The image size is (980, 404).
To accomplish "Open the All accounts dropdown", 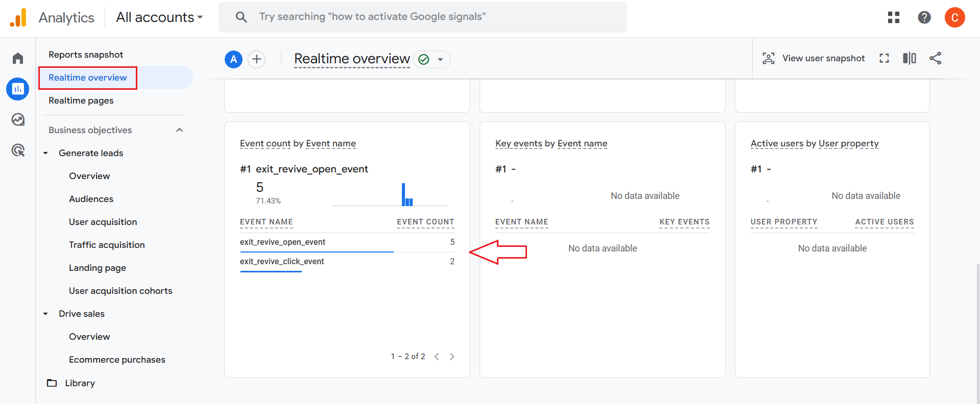I will 159,17.
